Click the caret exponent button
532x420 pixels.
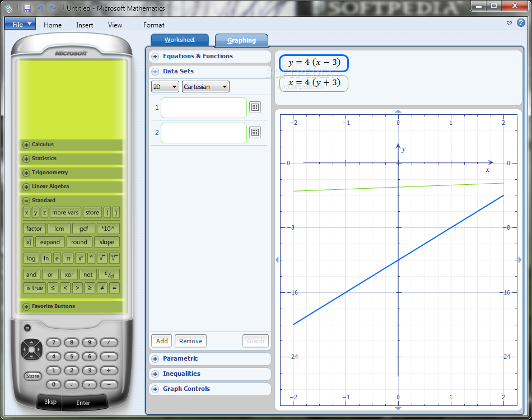(x=91, y=258)
